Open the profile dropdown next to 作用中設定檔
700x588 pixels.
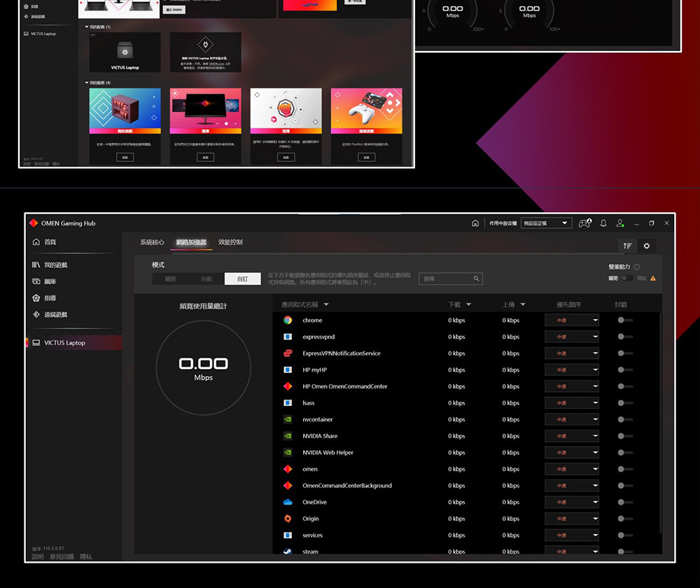tap(547, 223)
